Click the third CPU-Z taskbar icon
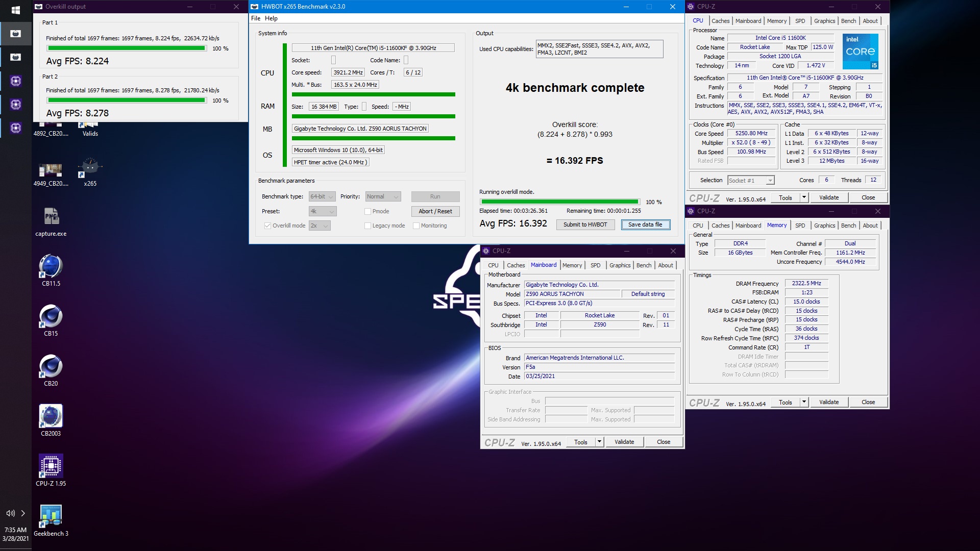 click(x=16, y=128)
